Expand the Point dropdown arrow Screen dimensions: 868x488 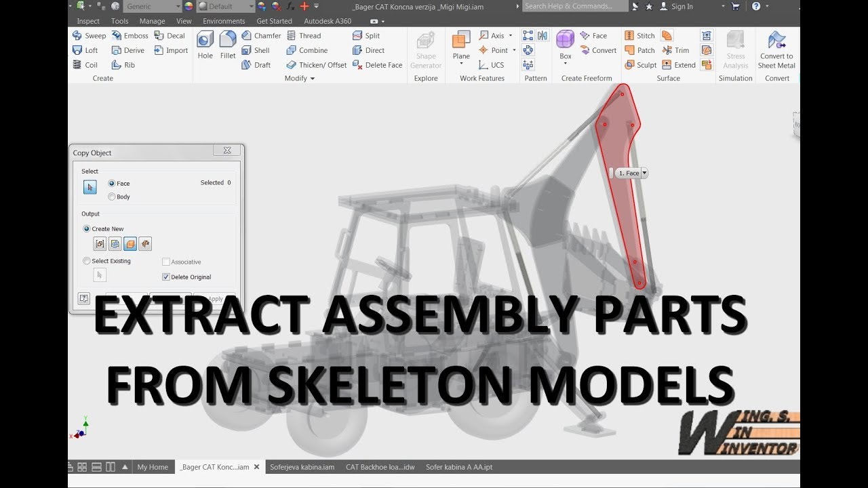point(514,50)
